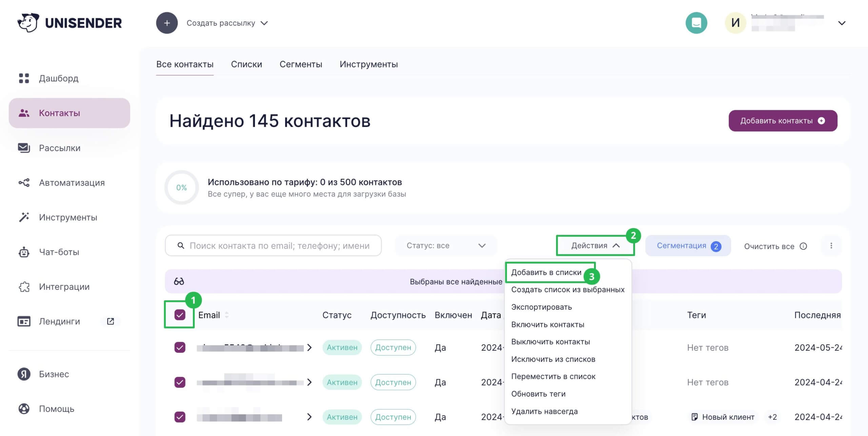Viewport: 868px width, 436px height.
Task: Click the plus icon to create a mailing
Action: point(167,23)
